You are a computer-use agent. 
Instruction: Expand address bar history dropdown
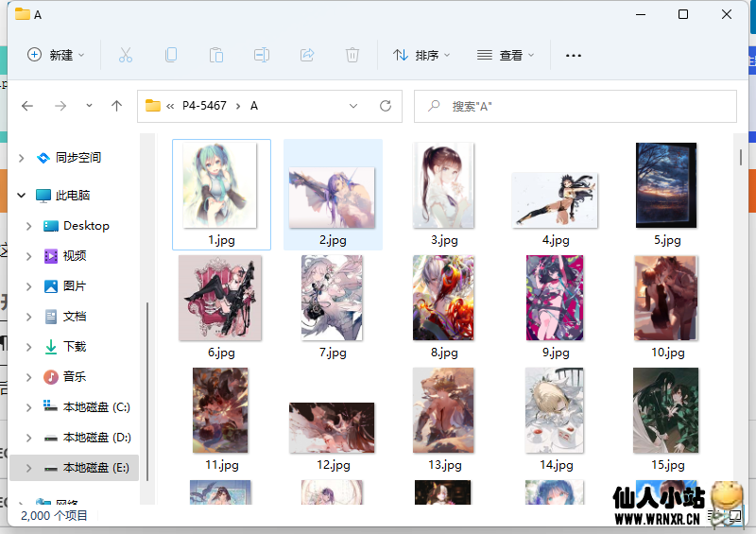click(x=353, y=106)
